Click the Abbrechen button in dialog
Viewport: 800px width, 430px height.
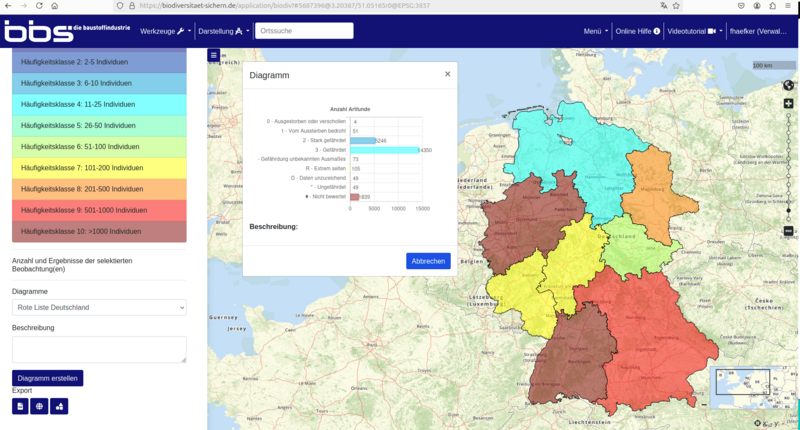point(428,261)
